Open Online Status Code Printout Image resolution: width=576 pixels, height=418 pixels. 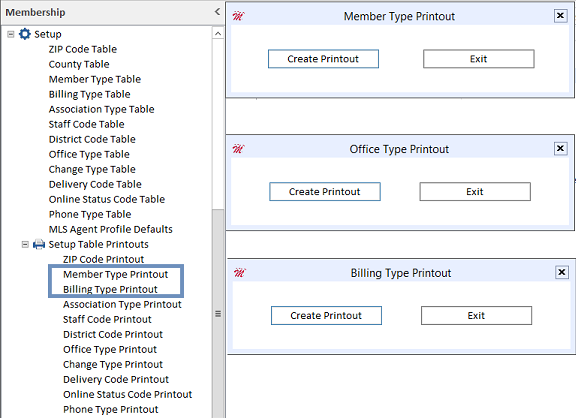point(127,394)
